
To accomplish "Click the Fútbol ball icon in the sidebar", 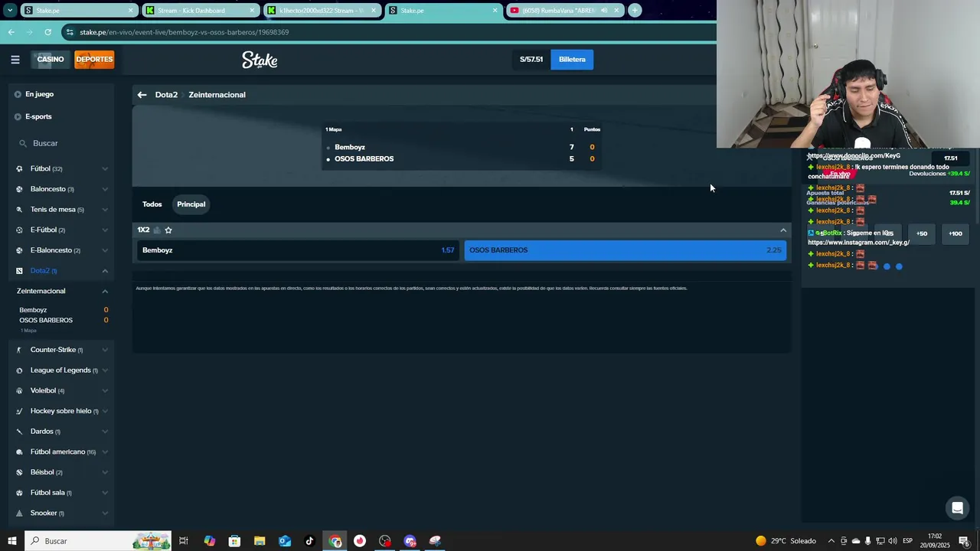I will pos(20,169).
